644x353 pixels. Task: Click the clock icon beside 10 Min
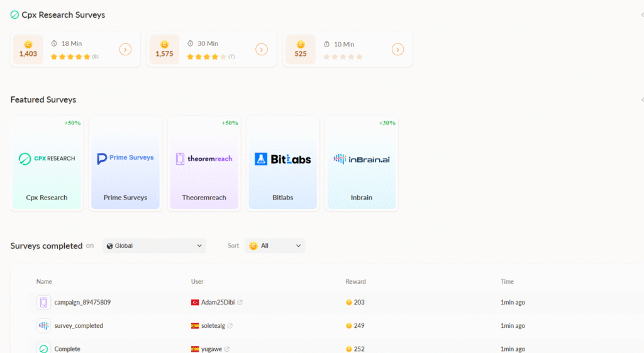pyautogui.click(x=326, y=44)
